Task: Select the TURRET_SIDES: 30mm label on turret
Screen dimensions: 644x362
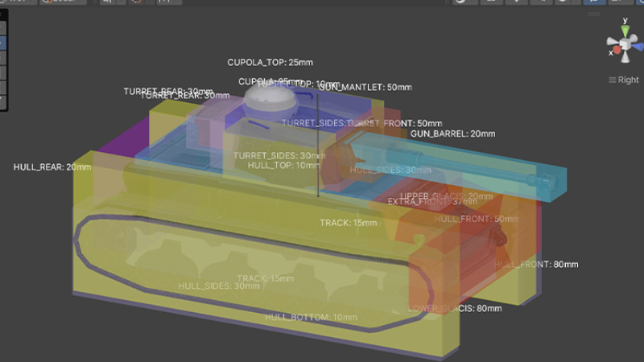Action: [279, 155]
